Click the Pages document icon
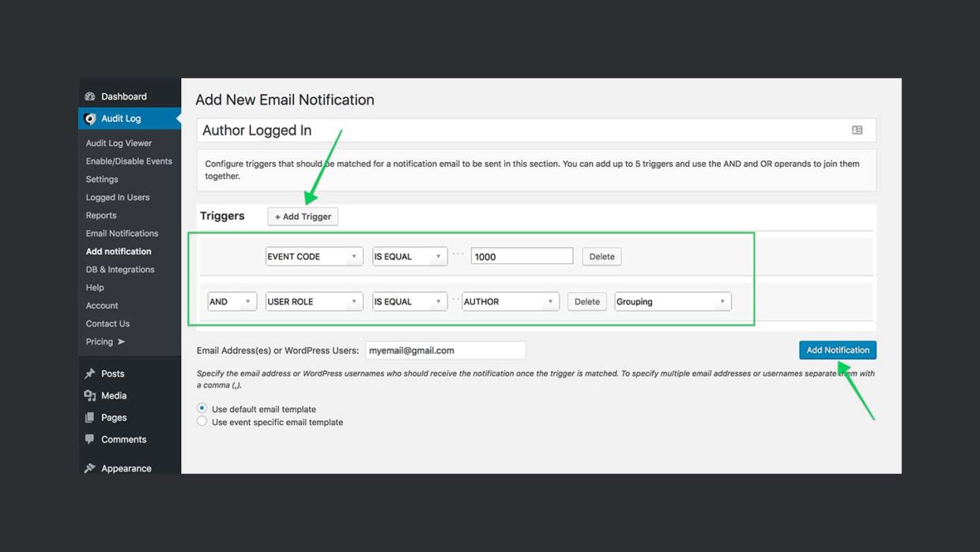The height and width of the screenshot is (552, 980). (x=89, y=418)
